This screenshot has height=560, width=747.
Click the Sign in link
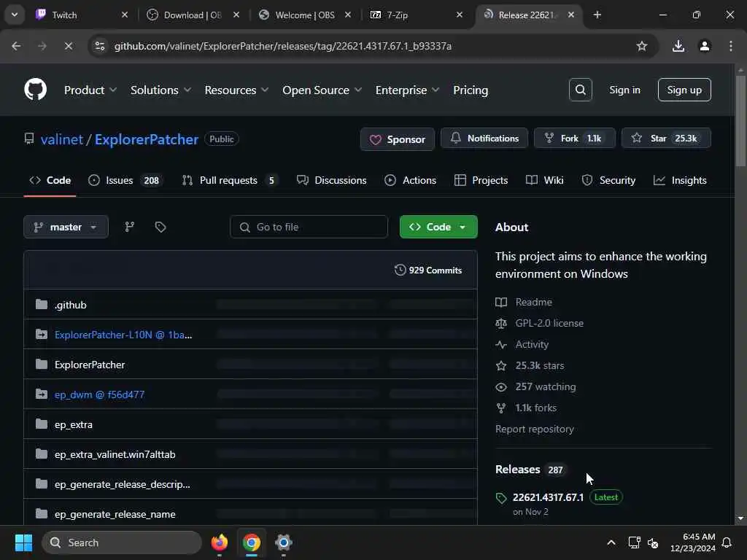pos(624,90)
